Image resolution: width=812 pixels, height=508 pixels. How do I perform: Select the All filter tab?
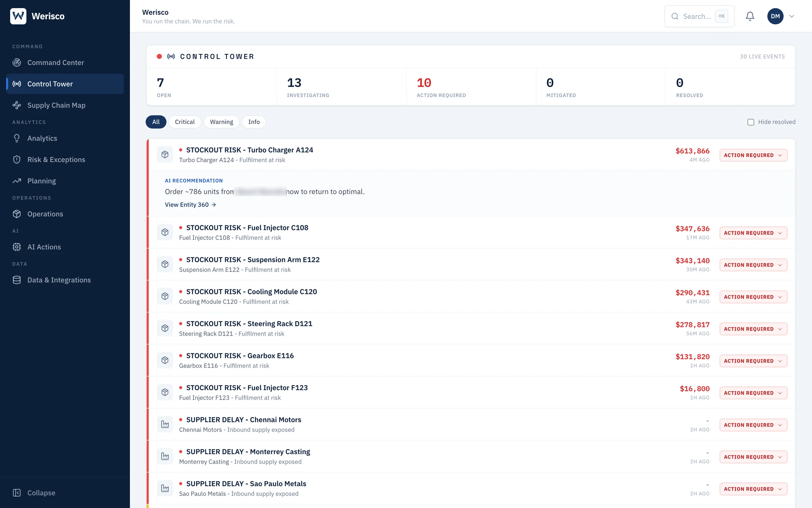(x=156, y=122)
